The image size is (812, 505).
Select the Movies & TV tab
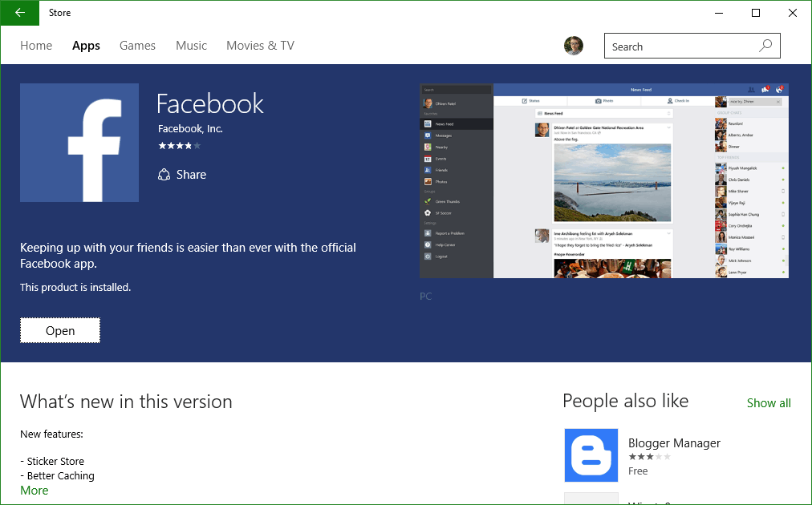tap(260, 46)
